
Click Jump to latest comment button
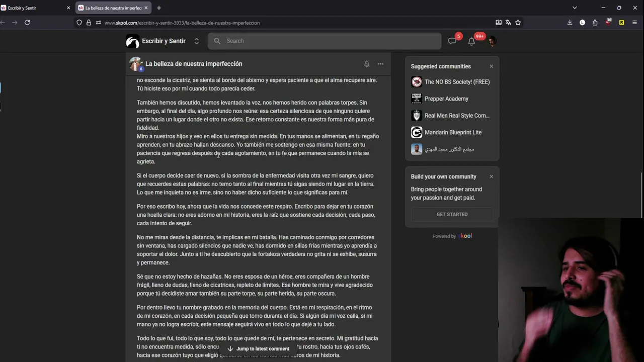click(x=258, y=348)
